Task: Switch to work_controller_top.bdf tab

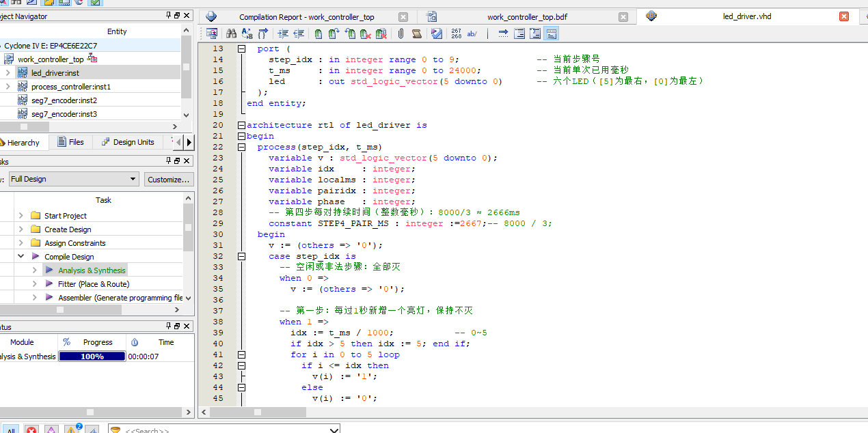Action: click(x=527, y=17)
